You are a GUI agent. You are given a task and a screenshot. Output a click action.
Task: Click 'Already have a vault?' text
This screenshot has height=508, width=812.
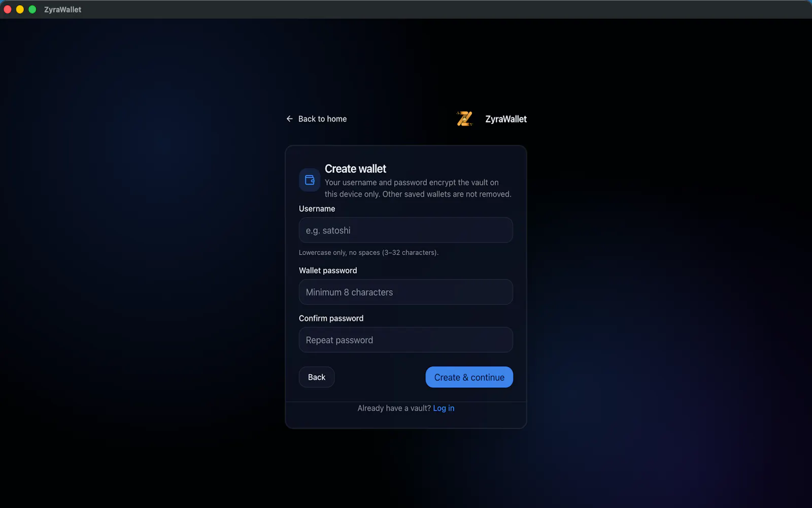(x=394, y=408)
